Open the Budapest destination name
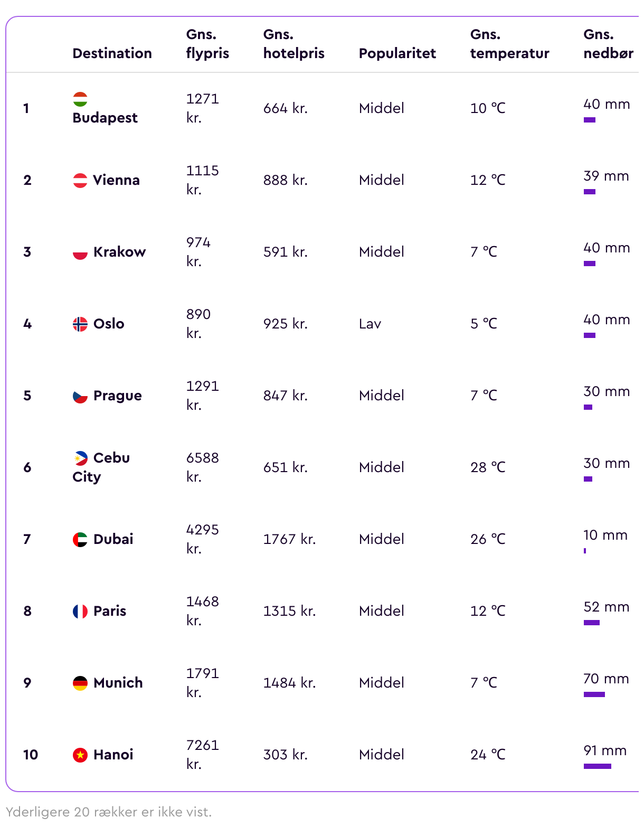The height and width of the screenshot is (827, 644). coord(105,118)
